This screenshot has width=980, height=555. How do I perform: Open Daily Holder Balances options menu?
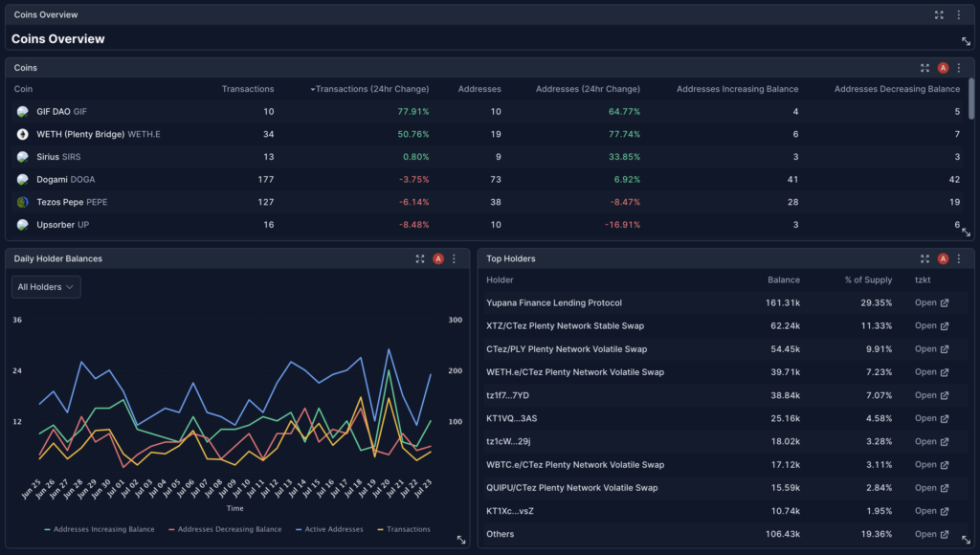455,258
